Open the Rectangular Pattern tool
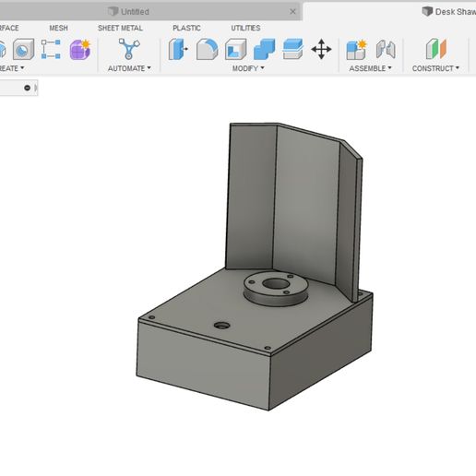 coord(51,49)
